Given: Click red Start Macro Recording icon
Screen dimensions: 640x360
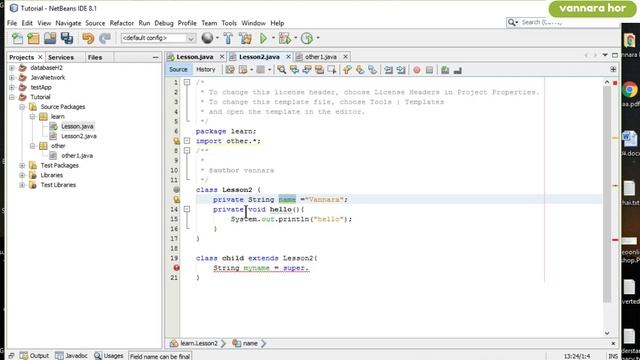Looking at the screenshot, I should click(417, 70).
